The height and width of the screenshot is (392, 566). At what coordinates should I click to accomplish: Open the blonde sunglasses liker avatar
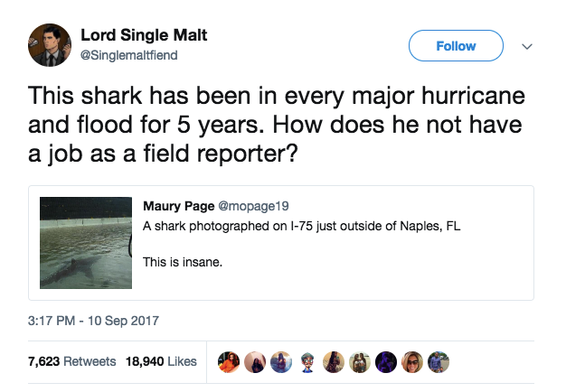[x=412, y=362]
